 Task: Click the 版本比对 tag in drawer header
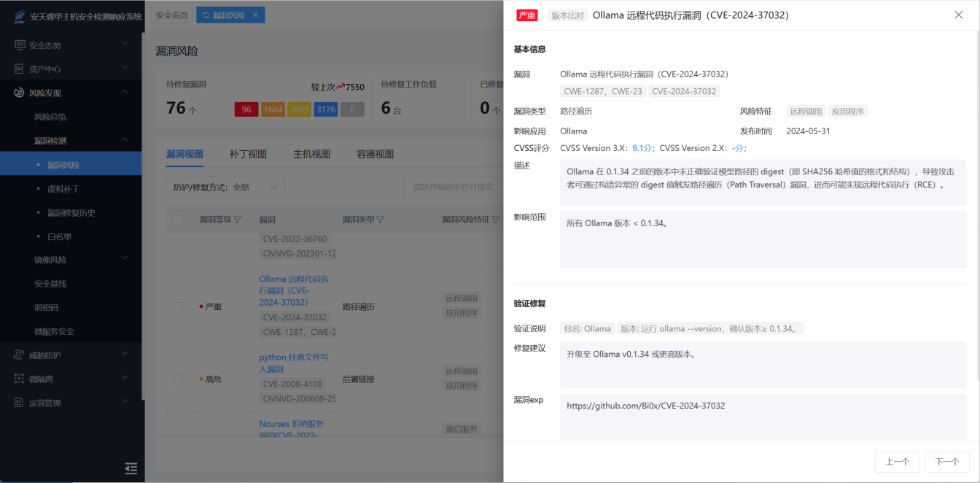point(567,15)
